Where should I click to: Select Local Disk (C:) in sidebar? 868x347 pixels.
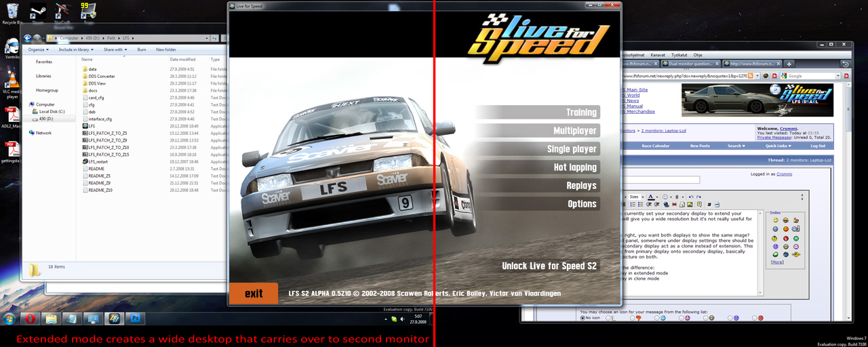52,111
